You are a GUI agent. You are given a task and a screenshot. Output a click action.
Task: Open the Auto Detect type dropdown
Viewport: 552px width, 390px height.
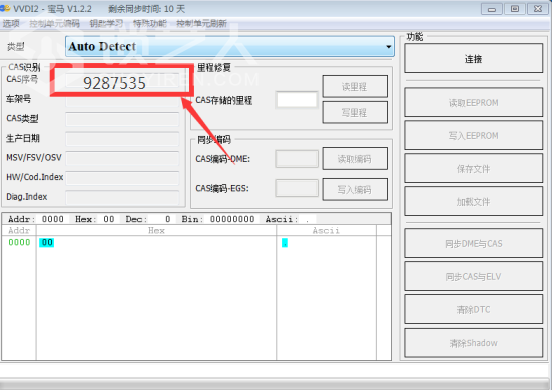[230, 46]
